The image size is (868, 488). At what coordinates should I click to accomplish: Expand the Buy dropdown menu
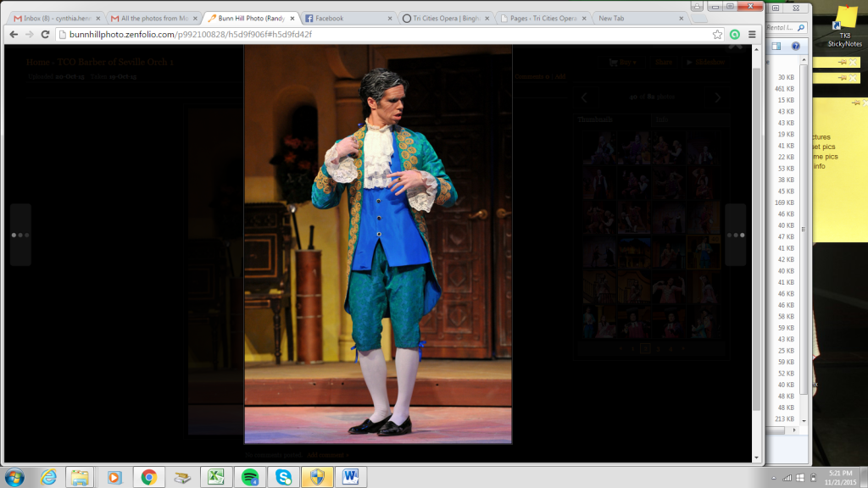626,62
